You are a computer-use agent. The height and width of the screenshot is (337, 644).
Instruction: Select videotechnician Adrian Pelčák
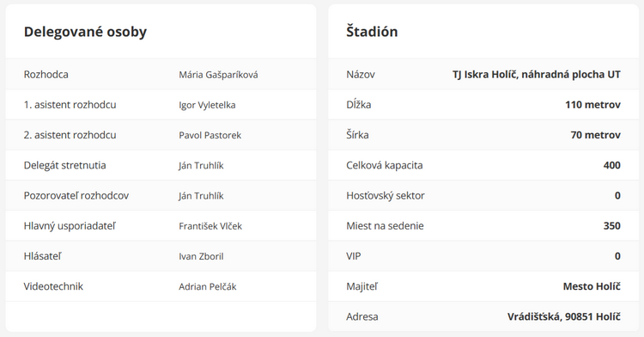(x=208, y=286)
